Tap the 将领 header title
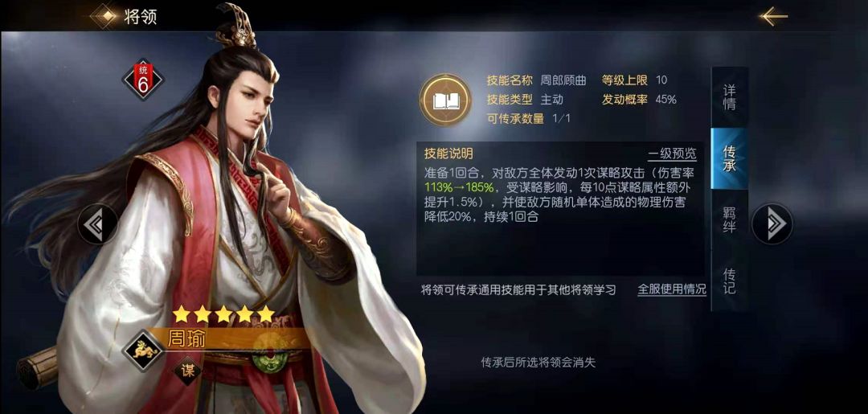The height and width of the screenshot is (414, 868). click(x=141, y=17)
